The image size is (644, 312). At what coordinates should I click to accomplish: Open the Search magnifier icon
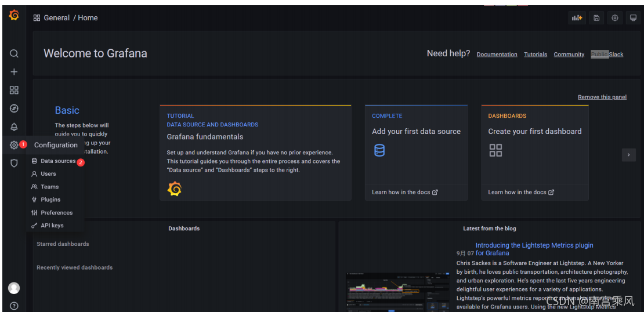pos(14,54)
